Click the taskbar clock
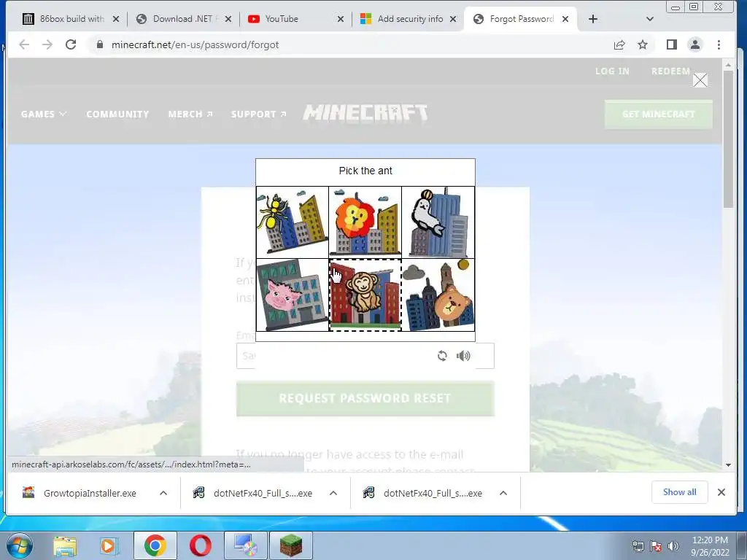 pyautogui.click(x=710, y=546)
